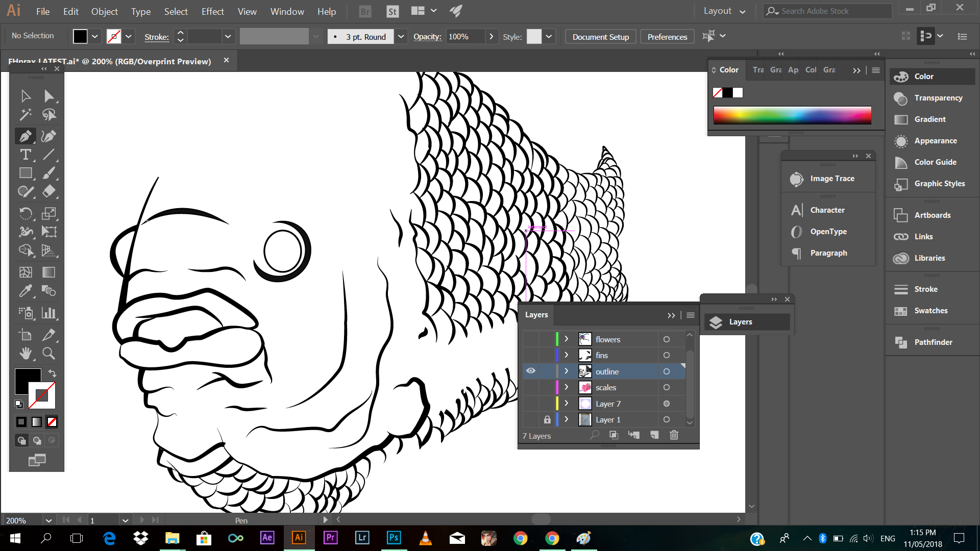Select the Rotate tool
The height and width of the screenshot is (551, 980).
pyautogui.click(x=26, y=213)
